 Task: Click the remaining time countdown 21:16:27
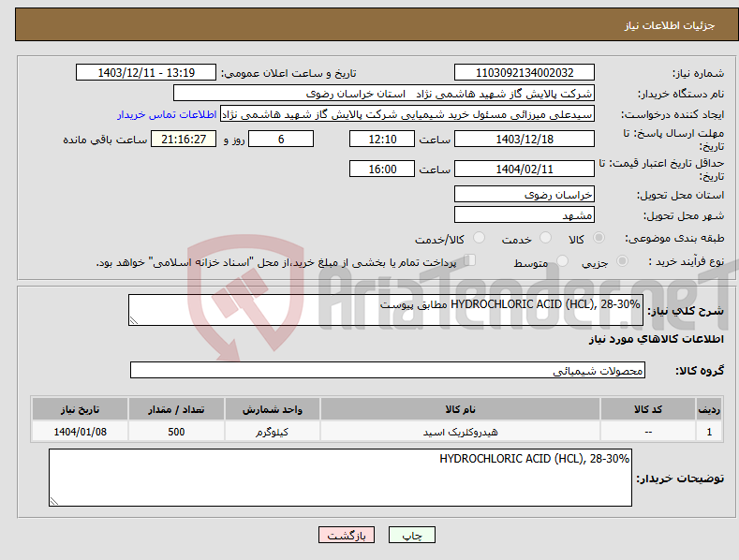tap(184, 139)
